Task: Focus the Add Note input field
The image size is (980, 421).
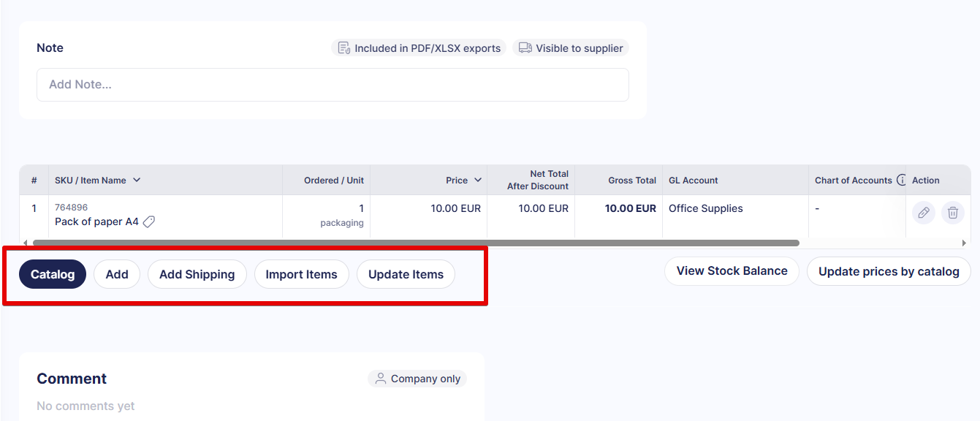Action: [x=333, y=85]
